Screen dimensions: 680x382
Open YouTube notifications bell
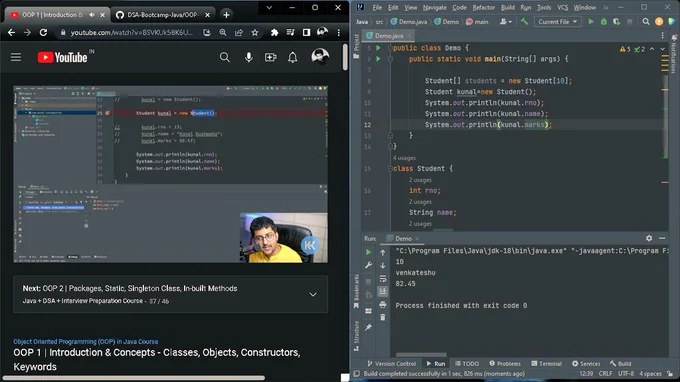[x=293, y=57]
